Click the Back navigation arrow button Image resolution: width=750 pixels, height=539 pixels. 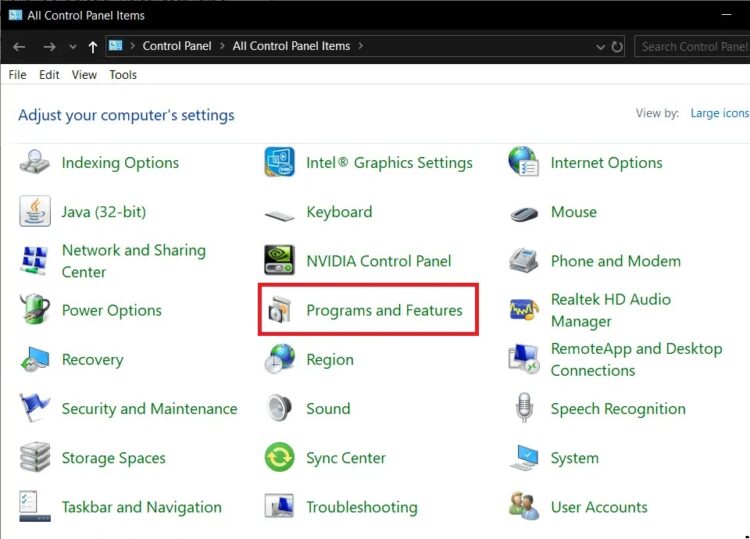click(19, 46)
